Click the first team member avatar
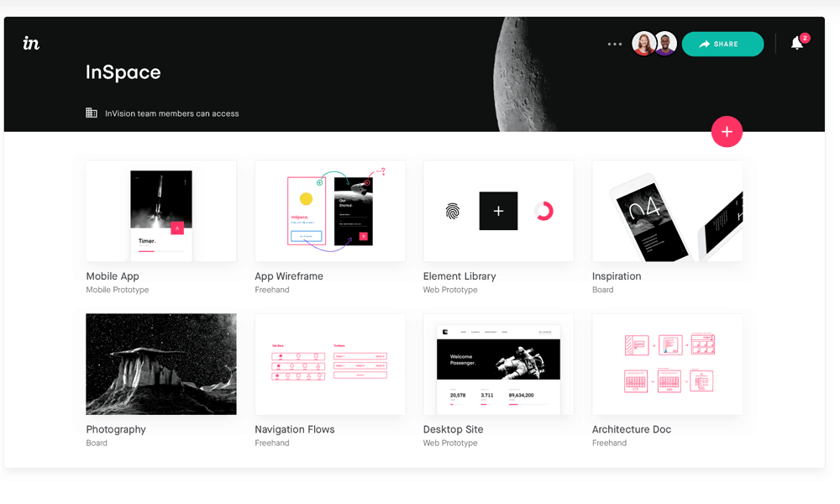 pyautogui.click(x=643, y=44)
